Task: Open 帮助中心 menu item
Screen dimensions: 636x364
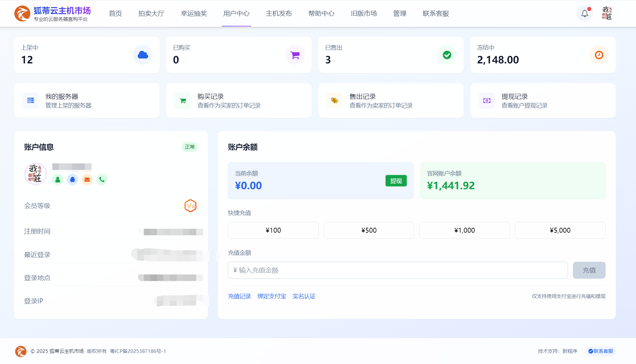Action: coord(321,14)
